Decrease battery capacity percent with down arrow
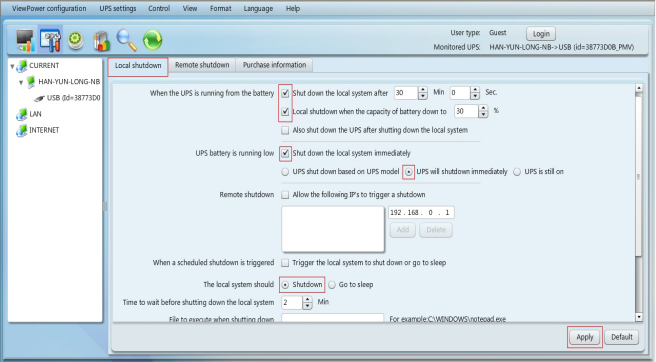Image resolution: width=656 pixels, height=362 pixels. pyautogui.click(x=483, y=115)
